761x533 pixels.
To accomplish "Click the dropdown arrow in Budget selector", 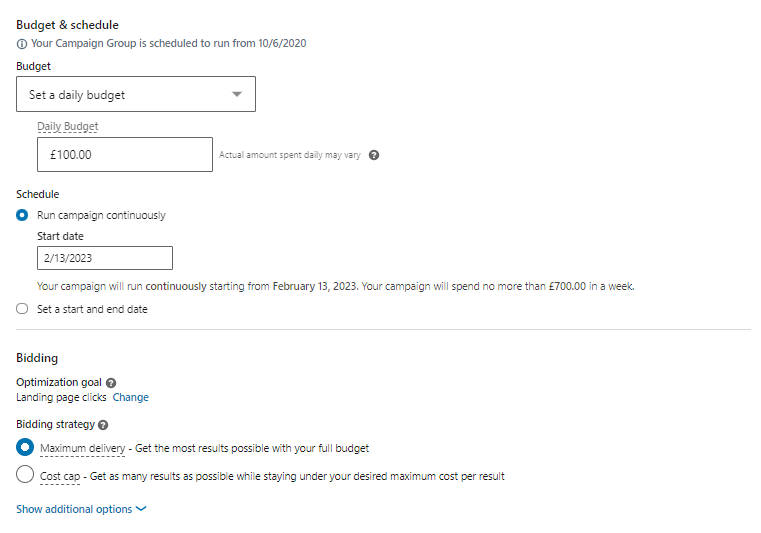I will pyautogui.click(x=237, y=94).
